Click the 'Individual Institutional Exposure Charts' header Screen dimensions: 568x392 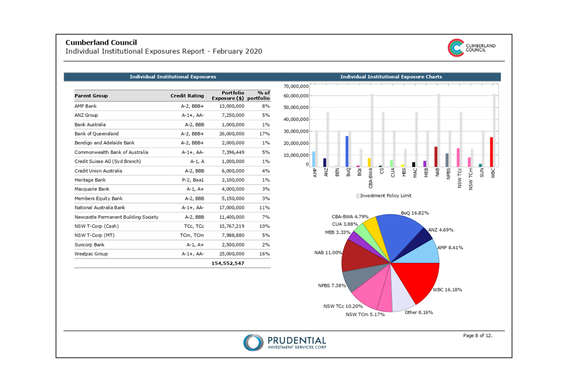391,77
